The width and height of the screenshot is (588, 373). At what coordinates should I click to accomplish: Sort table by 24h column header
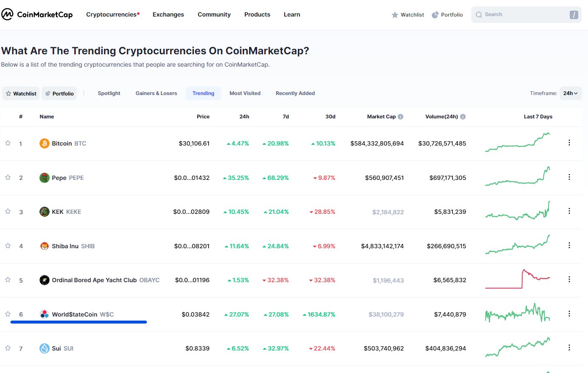[x=244, y=117]
